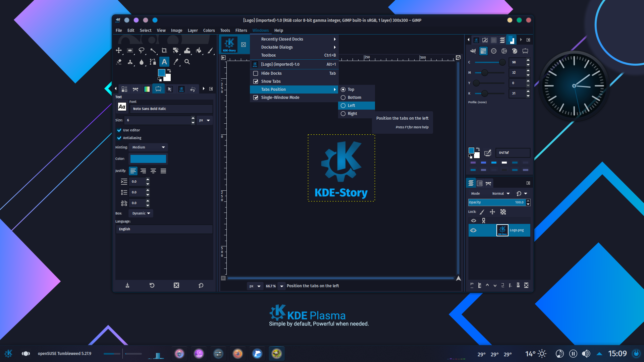Select the Paintbrush tool
Screen dimensions: 644x362
(210, 50)
